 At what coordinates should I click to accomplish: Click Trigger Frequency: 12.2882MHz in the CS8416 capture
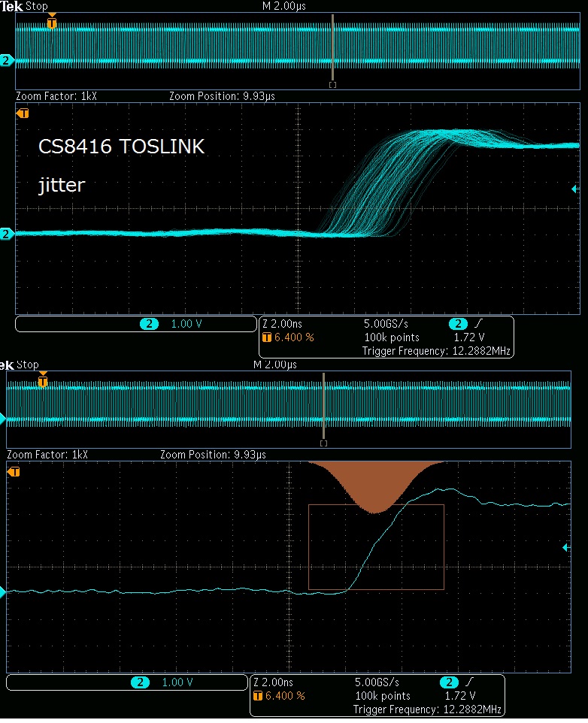click(436, 351)
